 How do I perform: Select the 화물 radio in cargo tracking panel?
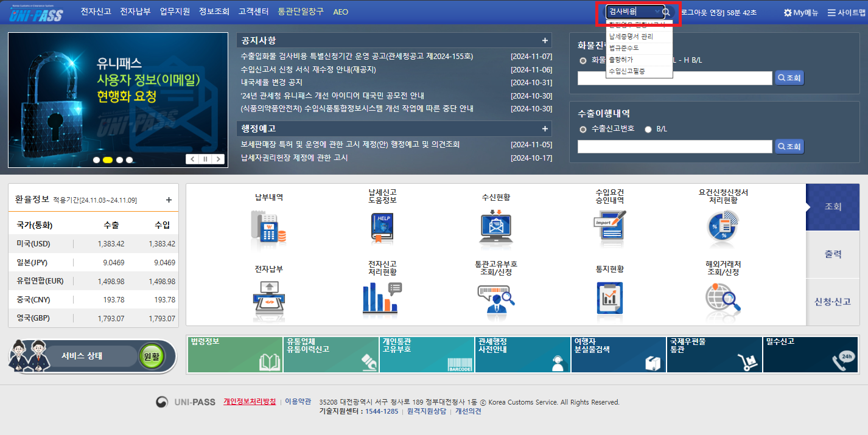[x=583, y=61]
